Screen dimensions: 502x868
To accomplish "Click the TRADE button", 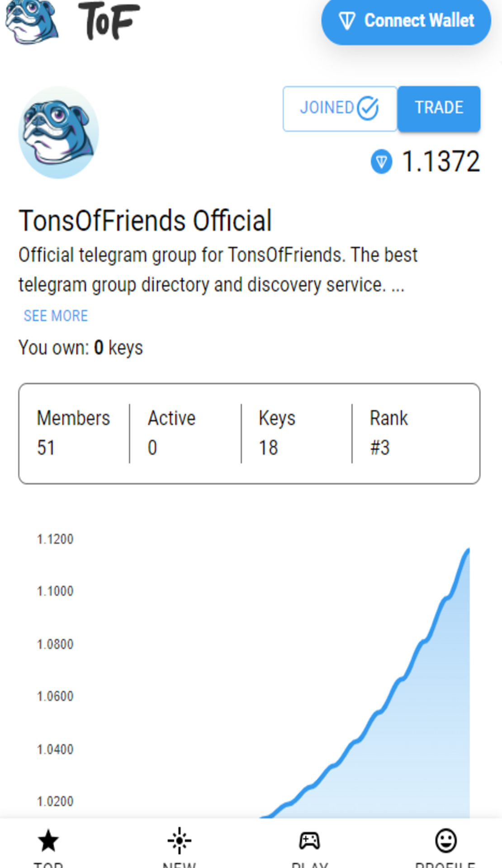I will click(x=439, y=108).
